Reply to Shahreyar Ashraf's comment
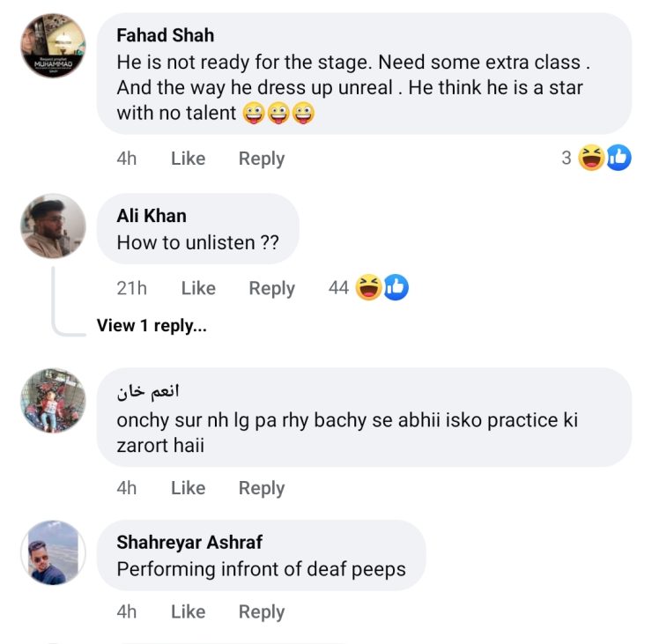The image size is (652, 644). tap(262, 611)
